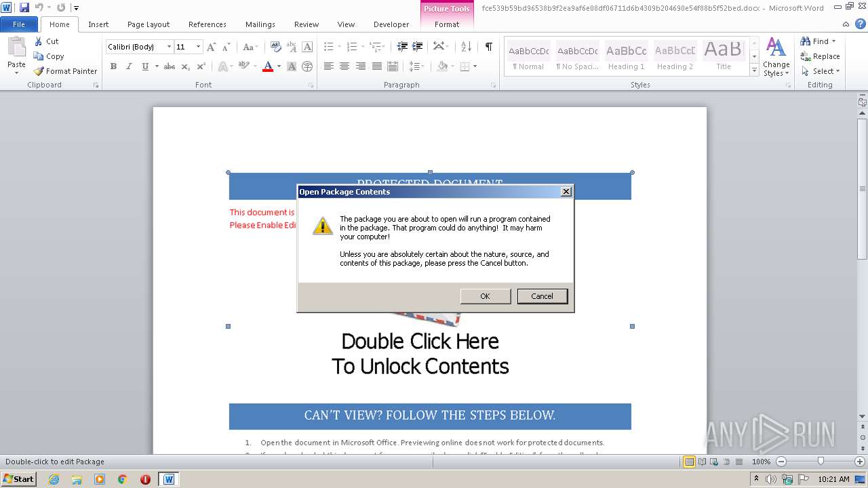Open the Change Case dropdown
Screen dimensions: 868x488
[x=250, y=47]
